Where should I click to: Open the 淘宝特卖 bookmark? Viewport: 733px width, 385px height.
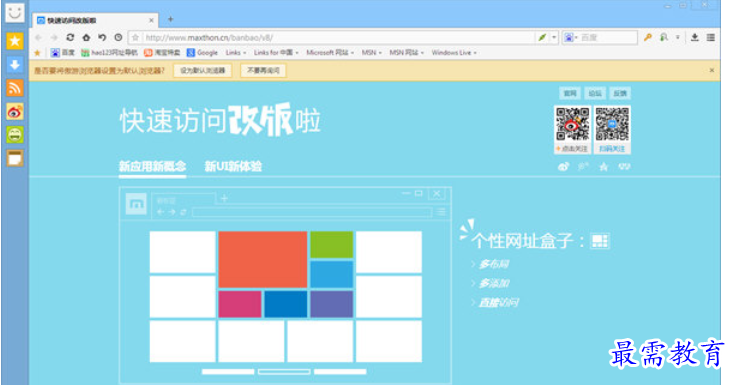tap(162, 53)
